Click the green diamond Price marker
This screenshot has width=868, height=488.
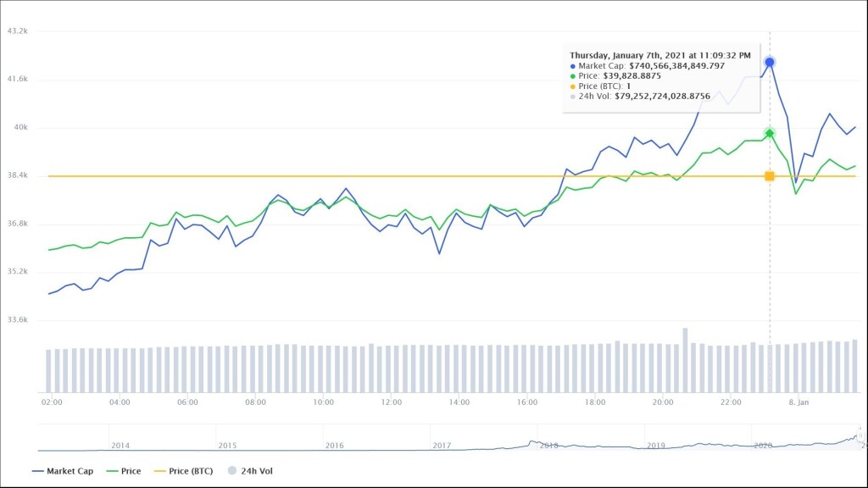click(770, 133)
